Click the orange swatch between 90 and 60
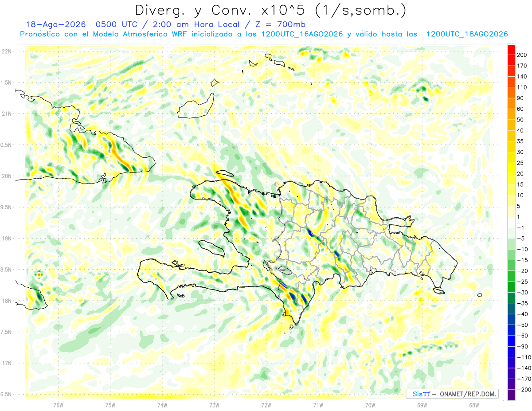Image resolution: width=532 pixels, height=411 pixels. tap(511, 103)
